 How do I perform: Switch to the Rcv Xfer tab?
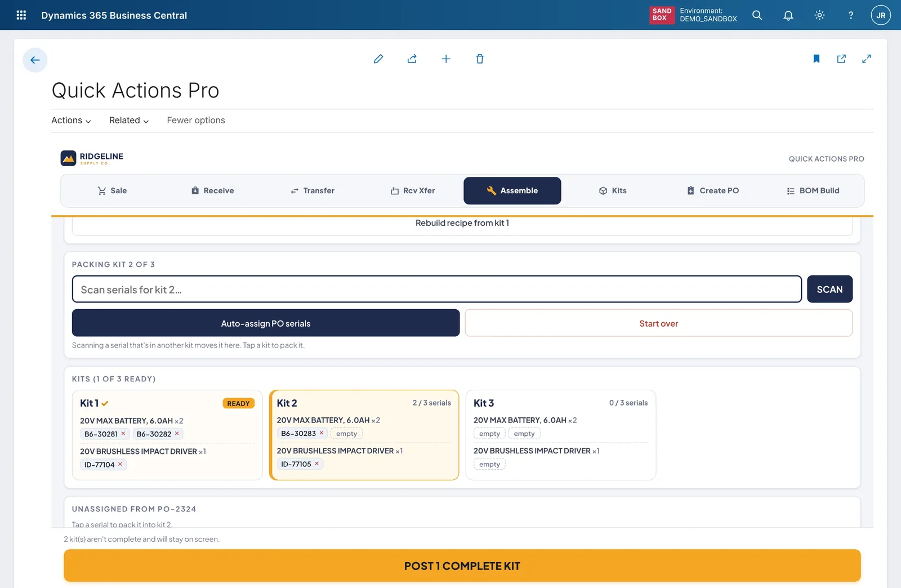tap(413, 191)
